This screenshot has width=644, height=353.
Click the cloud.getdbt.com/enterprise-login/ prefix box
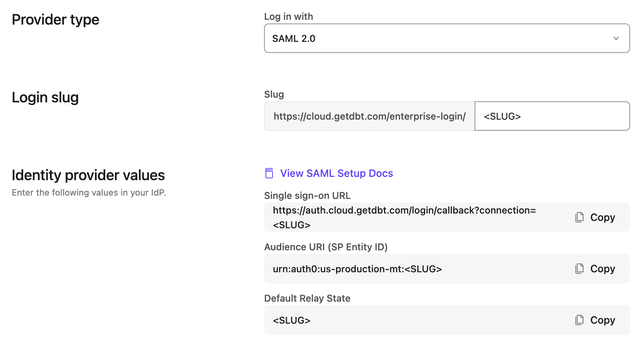coord(369,116)
